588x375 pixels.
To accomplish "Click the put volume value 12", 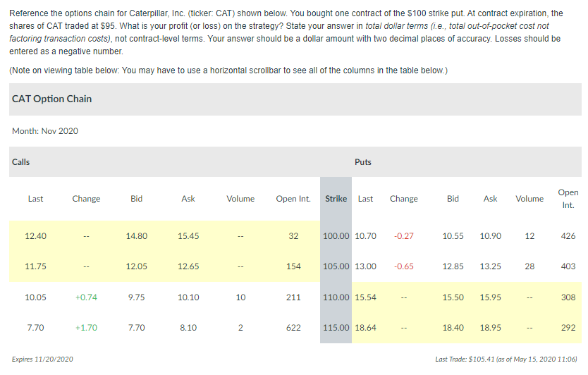I will pyautogui.click(x=529, y=236).
